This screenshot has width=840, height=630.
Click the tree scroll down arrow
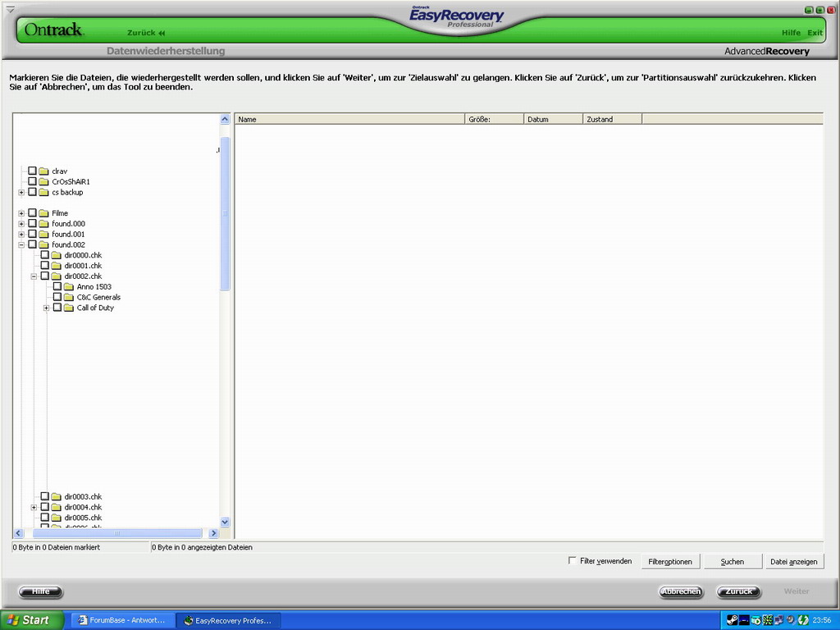click(x=225, y=522)
